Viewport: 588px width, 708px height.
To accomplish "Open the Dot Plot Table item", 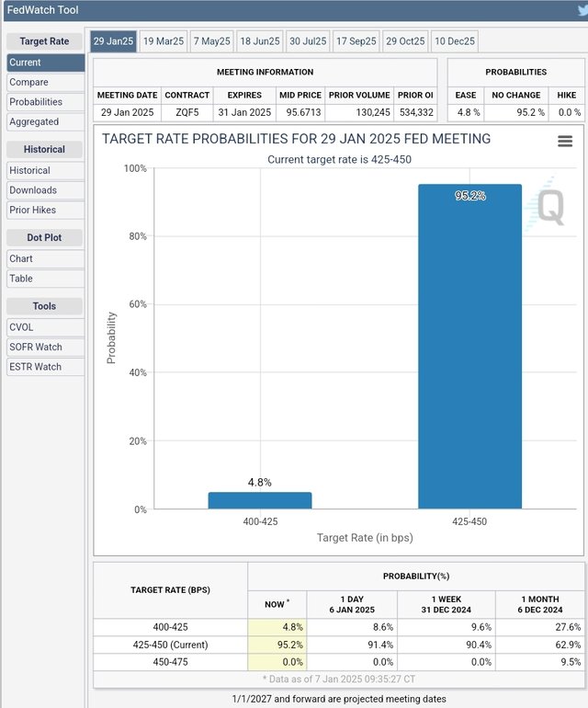I will pos(46,279).
